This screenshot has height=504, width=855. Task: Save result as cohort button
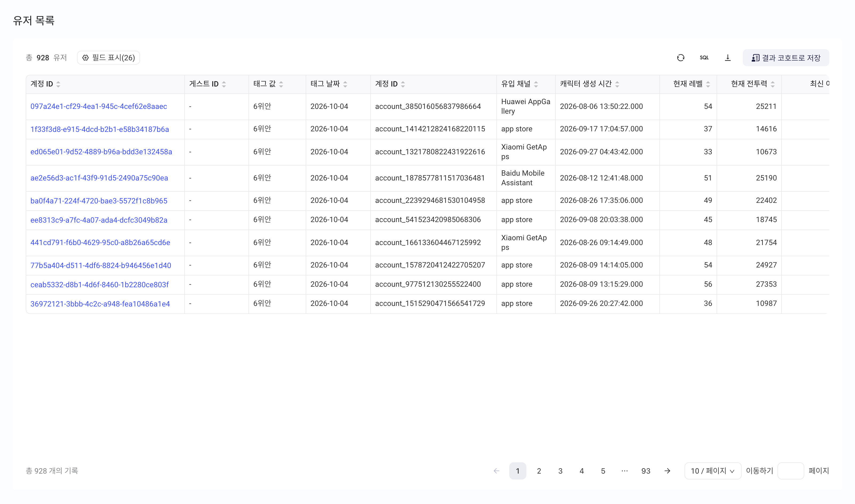786,58
